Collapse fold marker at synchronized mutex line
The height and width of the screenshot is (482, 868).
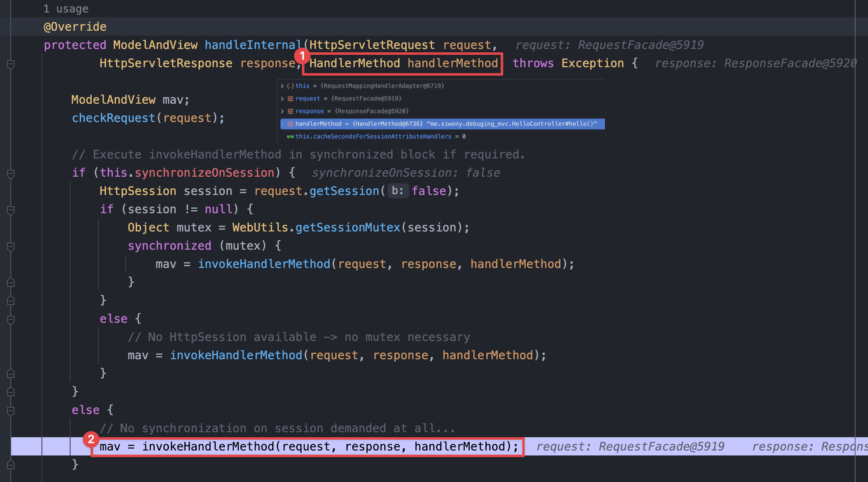[x=11, y=246]
